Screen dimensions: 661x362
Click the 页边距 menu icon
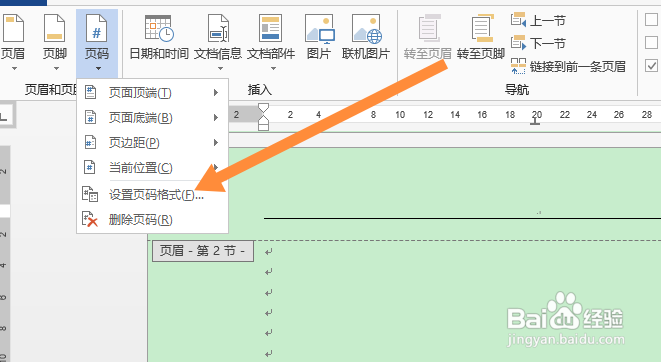click(x=90, y=142)
